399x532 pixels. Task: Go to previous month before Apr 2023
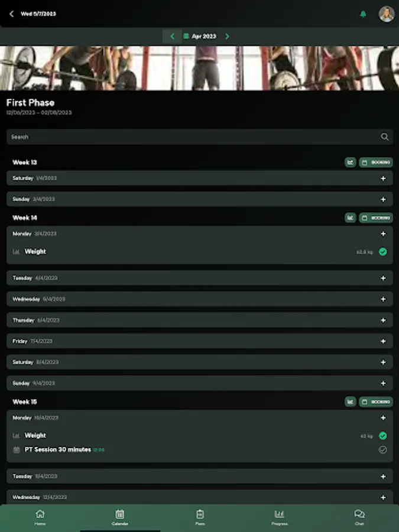[x=172, y=36]
